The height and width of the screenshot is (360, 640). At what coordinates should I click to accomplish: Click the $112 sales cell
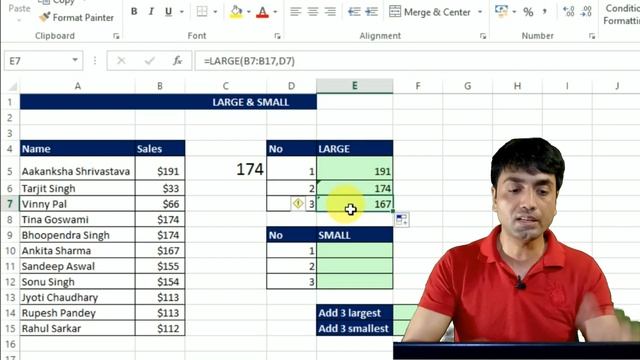pyautogui.click(x=160, y=328)
